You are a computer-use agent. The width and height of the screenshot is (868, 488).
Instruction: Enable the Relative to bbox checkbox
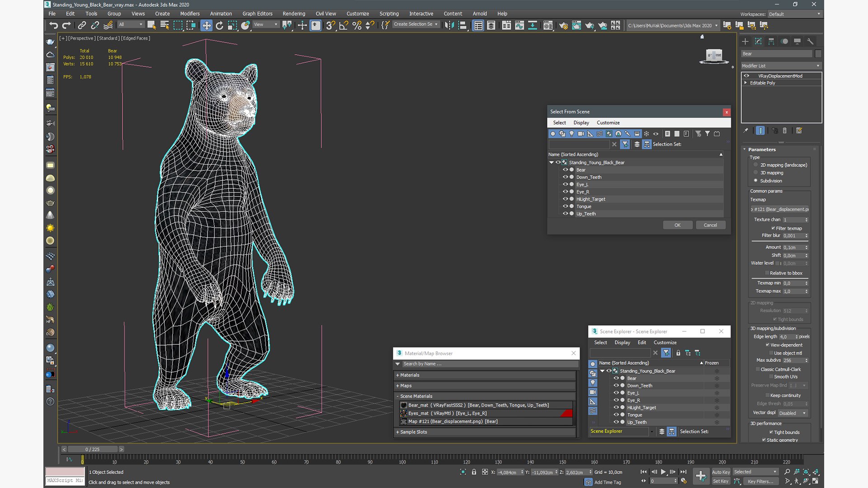(x=767, y=273)
